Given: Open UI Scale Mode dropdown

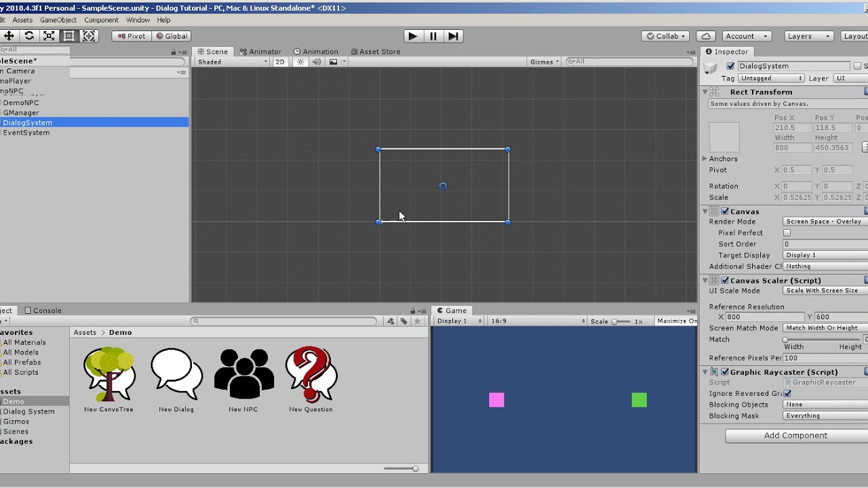Looking at the screenshot, I should (x=825, y=291).
